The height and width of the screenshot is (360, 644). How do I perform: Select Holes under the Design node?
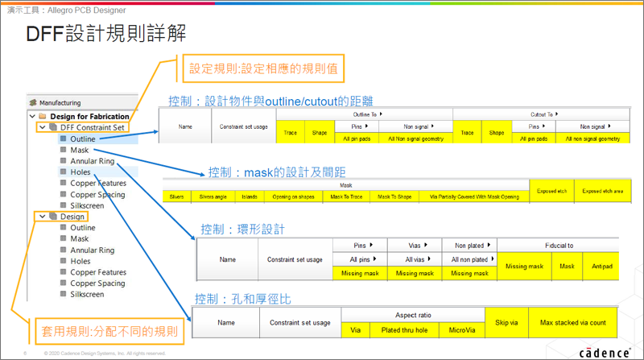[x=80, y=261]
